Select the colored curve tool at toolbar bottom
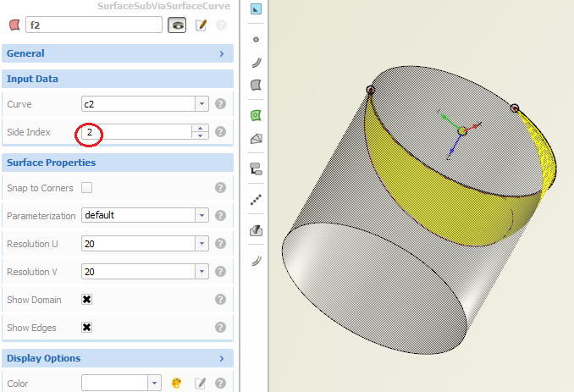The height and width of the screenshot is (392, 574). point(257,261)
